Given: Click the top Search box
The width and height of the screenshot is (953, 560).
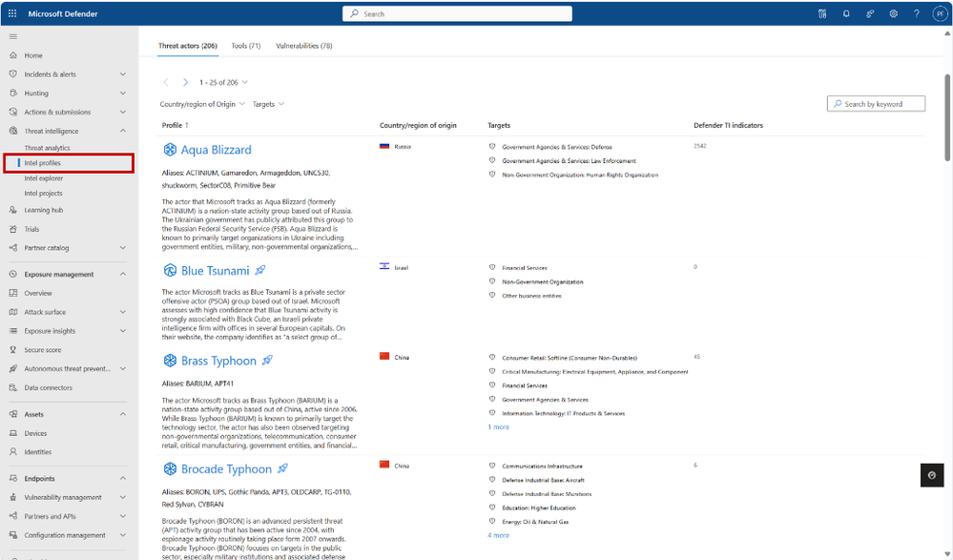Looking at the screenshot, I should [457, 13].
